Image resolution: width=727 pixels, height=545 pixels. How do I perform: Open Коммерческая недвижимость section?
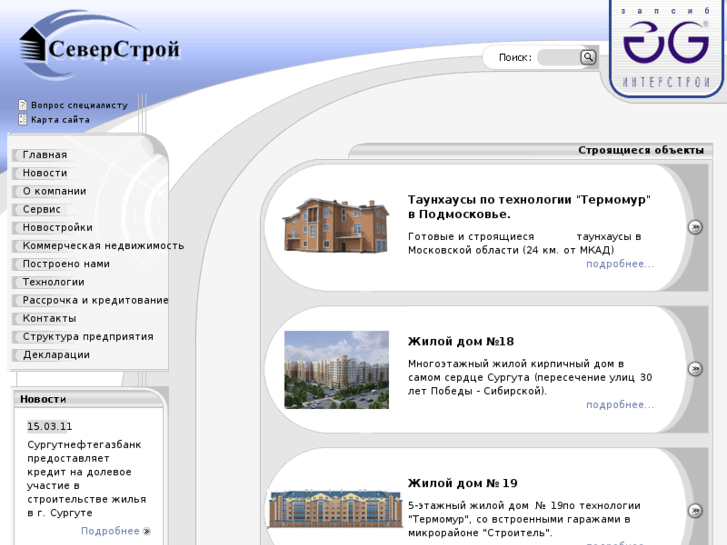[103, 245]
